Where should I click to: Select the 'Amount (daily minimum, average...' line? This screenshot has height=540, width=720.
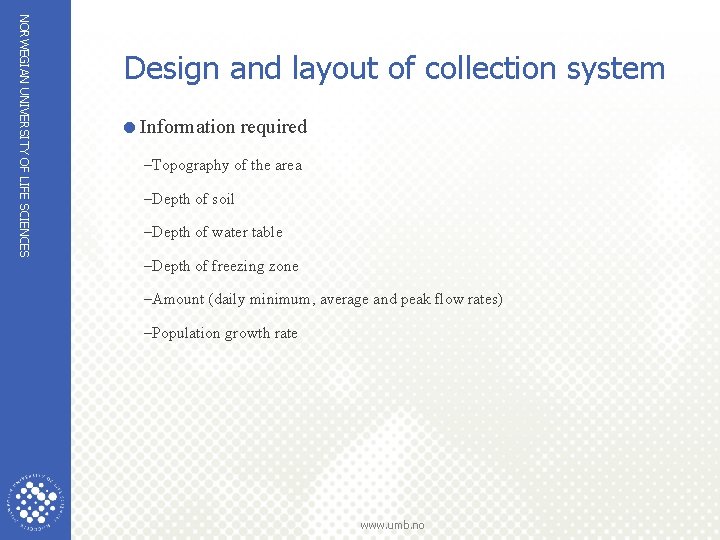click(323, 300)
